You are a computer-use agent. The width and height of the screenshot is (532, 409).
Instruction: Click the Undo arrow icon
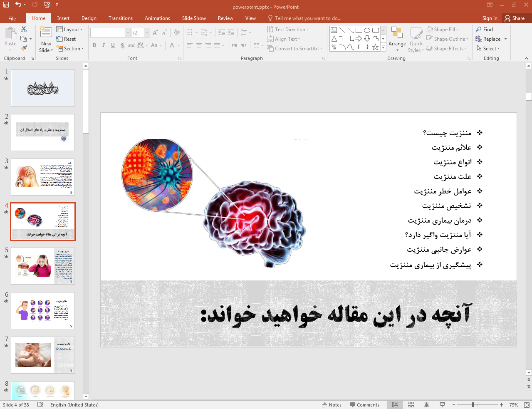[x=18, y=5]
